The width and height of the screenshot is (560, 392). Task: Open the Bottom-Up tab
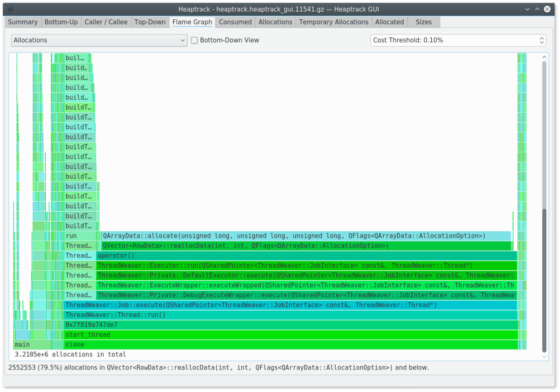61,22
